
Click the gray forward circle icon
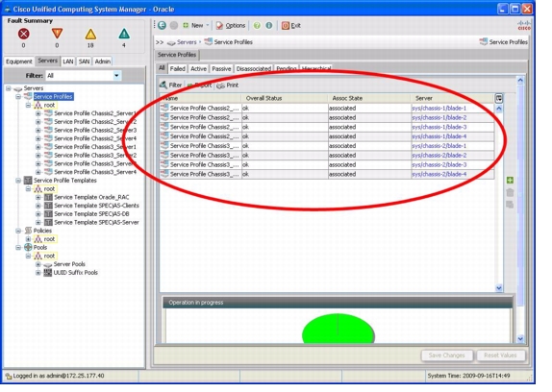(x=174, y=25)
